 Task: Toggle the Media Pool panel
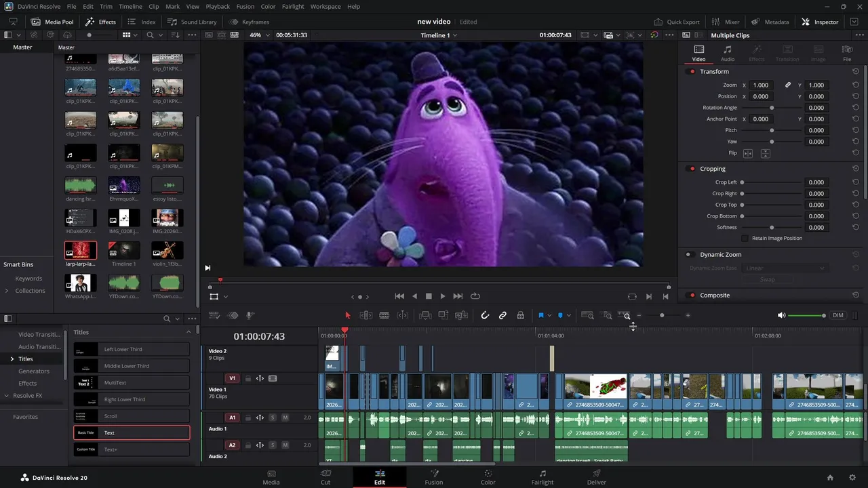(52, 22)
